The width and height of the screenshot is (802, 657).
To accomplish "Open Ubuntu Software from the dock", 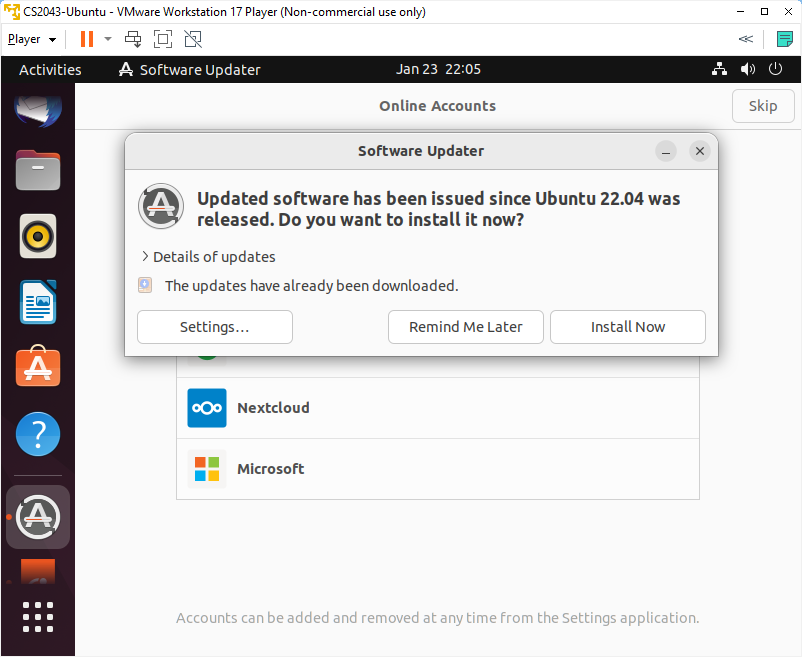I will [38, 367].
